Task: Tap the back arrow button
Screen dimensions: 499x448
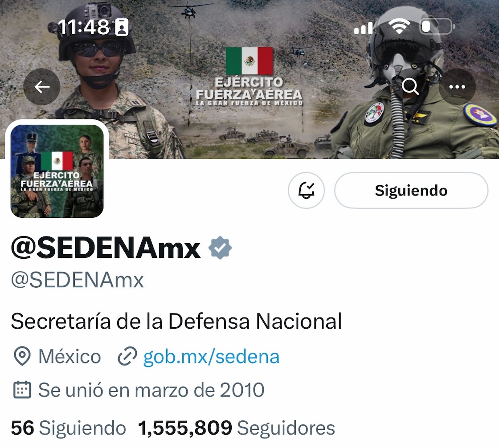Action: 42,86
